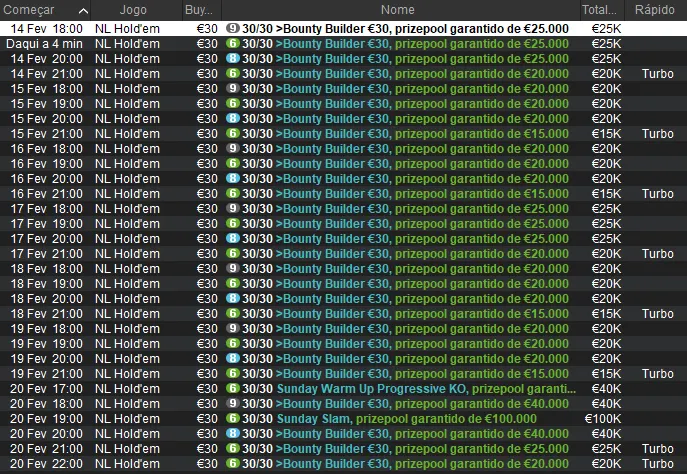Click the 6-max icon on 19 Fev 21:00 row
687x474 pixels.
233,373
